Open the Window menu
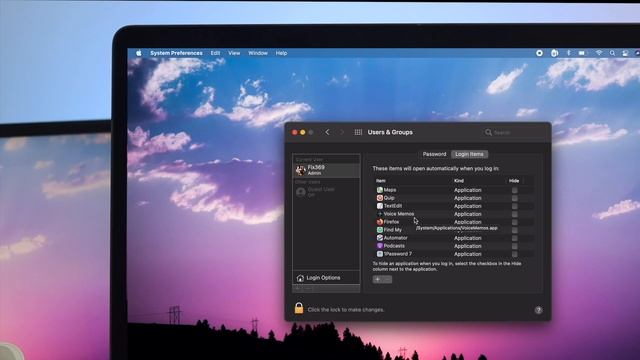Image resolution: width=640 pixels, height=360 pixels. 258,53
